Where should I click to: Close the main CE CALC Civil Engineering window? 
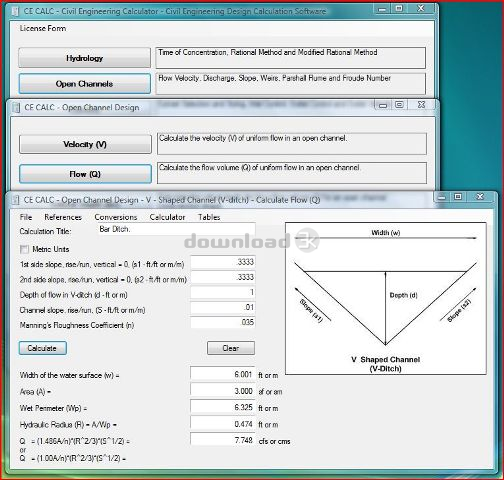[421, 9]
